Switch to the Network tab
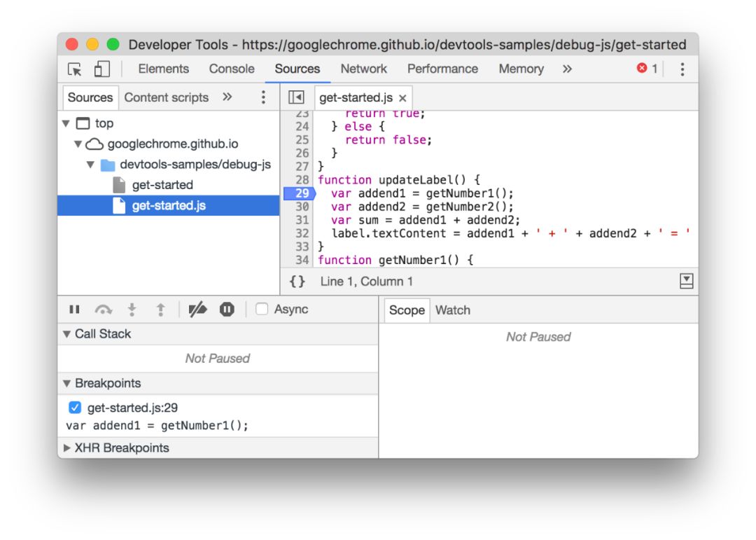This screenshot has height=540, width=756. (x=363, y=69)
